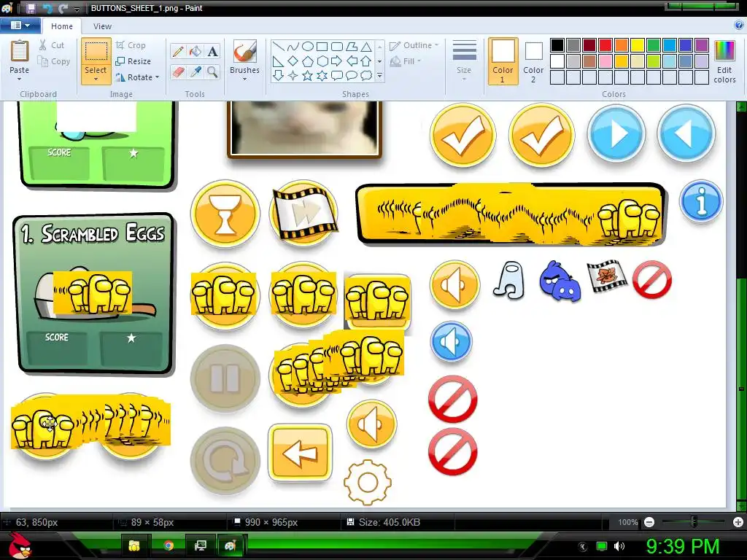Click the Zoom out minus button
The height and width of the screenshot is (560, 747).
[649, 522]
